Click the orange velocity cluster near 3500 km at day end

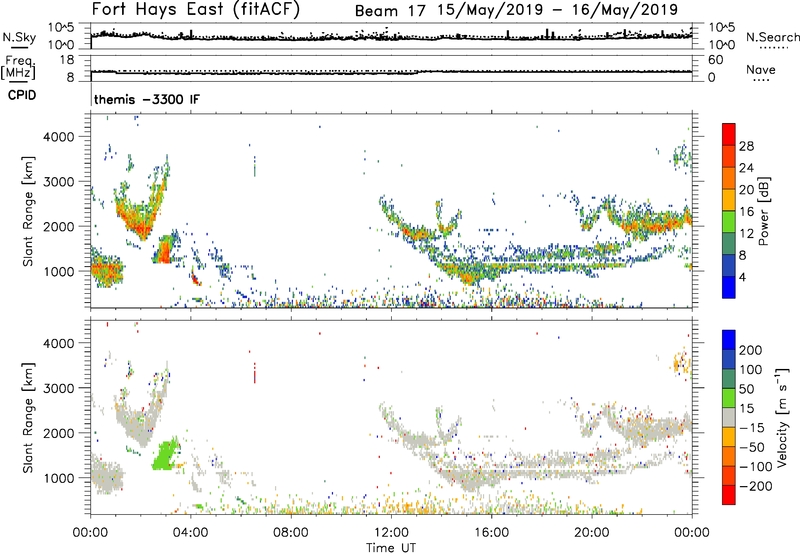point(682,364)
